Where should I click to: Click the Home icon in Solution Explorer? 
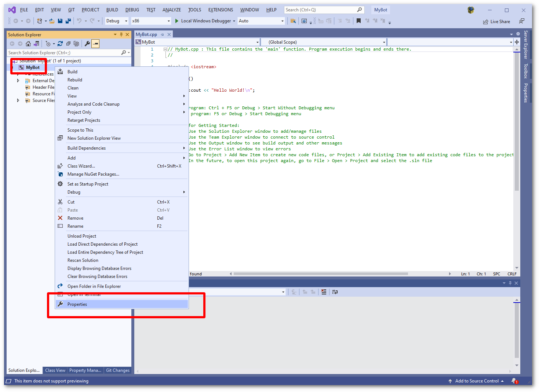coord(28,43)
